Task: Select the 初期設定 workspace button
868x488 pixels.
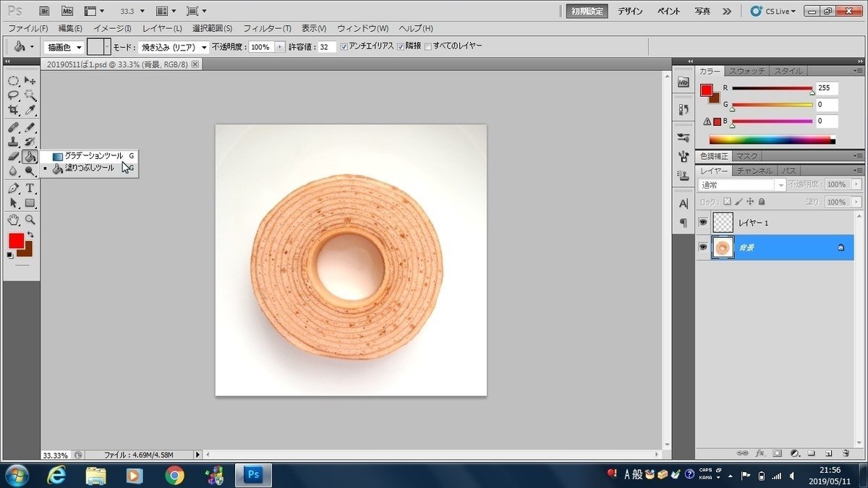Action: [587, 11]
